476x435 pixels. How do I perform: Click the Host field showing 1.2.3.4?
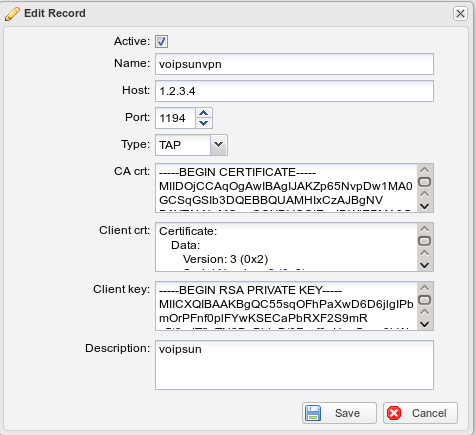click(x=294, y=91)
